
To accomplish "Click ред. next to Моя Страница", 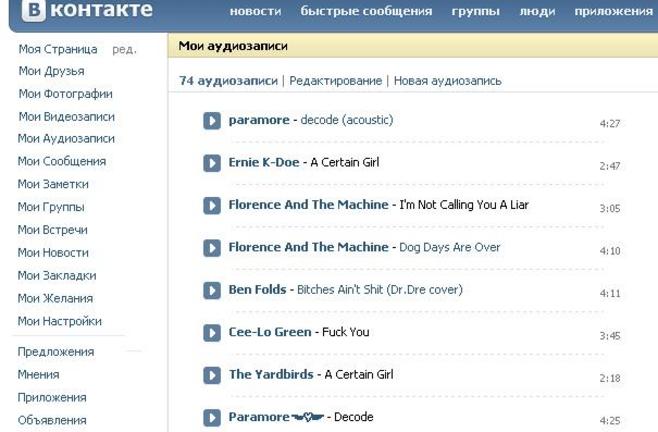I will (x=124, y=50).
